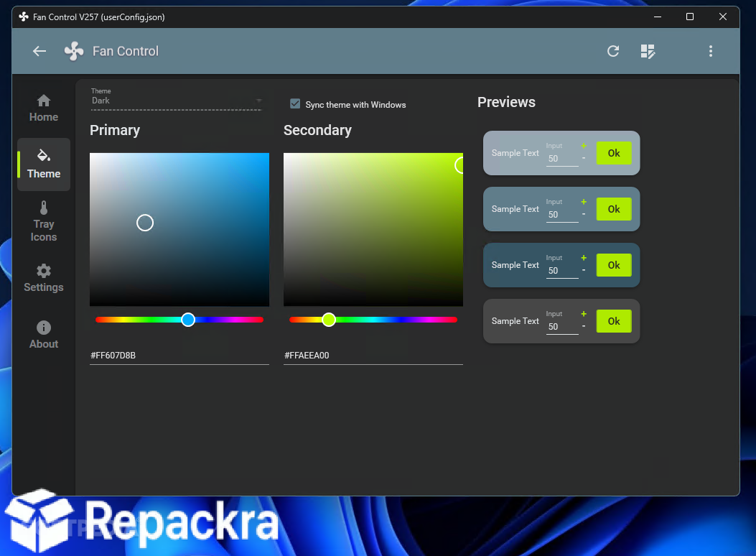Click the title bar fan app icon
The width and height of the screenshot is (756, 556).
click(24, 17)
